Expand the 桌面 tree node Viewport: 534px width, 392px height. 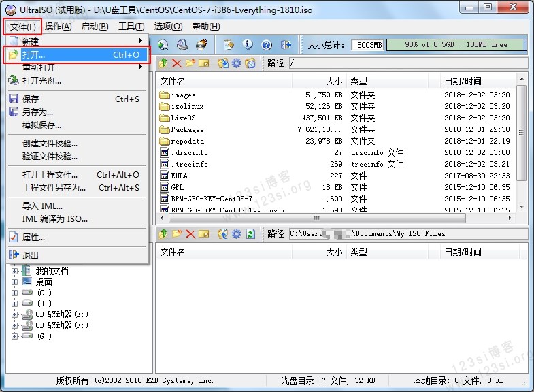14,282
